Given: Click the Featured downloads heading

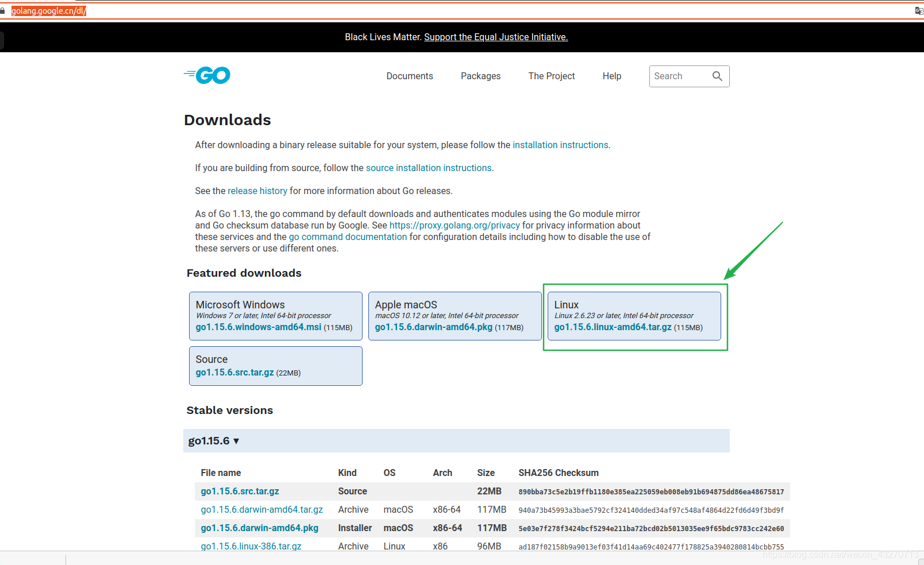Looking at the screenshot, I should [244, 273].
